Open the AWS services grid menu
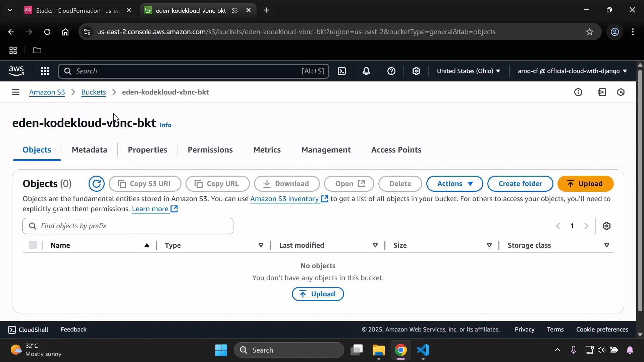Screen dimensions: 644x362 [45, 71]
